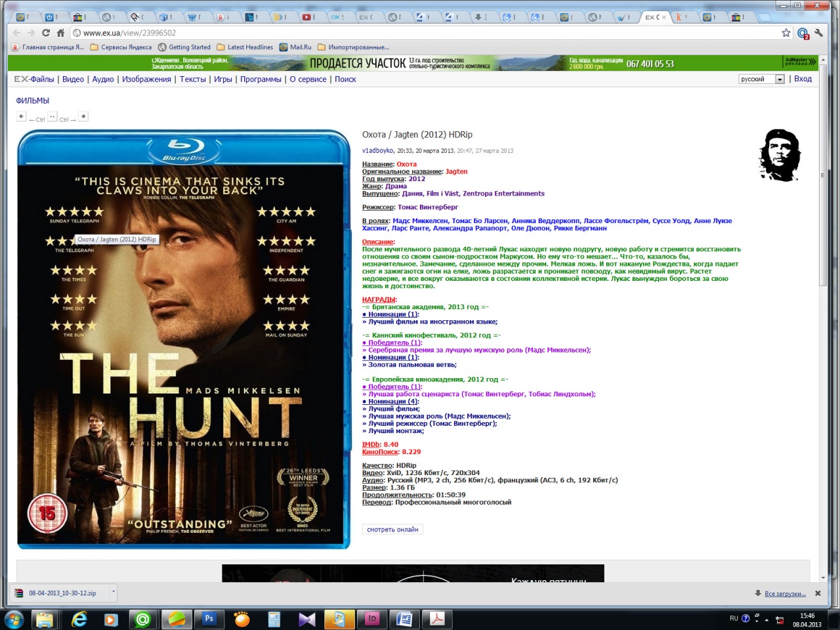Viewport: 840px width, 630px height.
Task: Click the Mail.Ru agent extension icon
Action: point(803,33)
